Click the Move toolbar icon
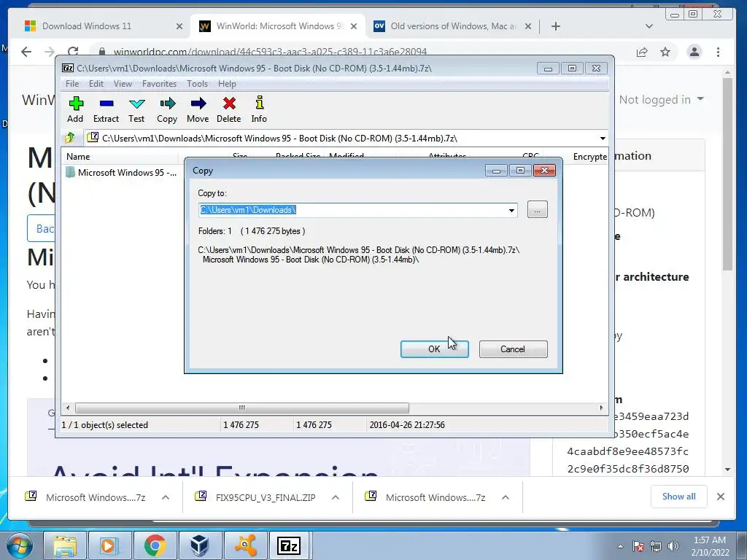This screenshot has height=560, width=747. [x=198, y=109]
